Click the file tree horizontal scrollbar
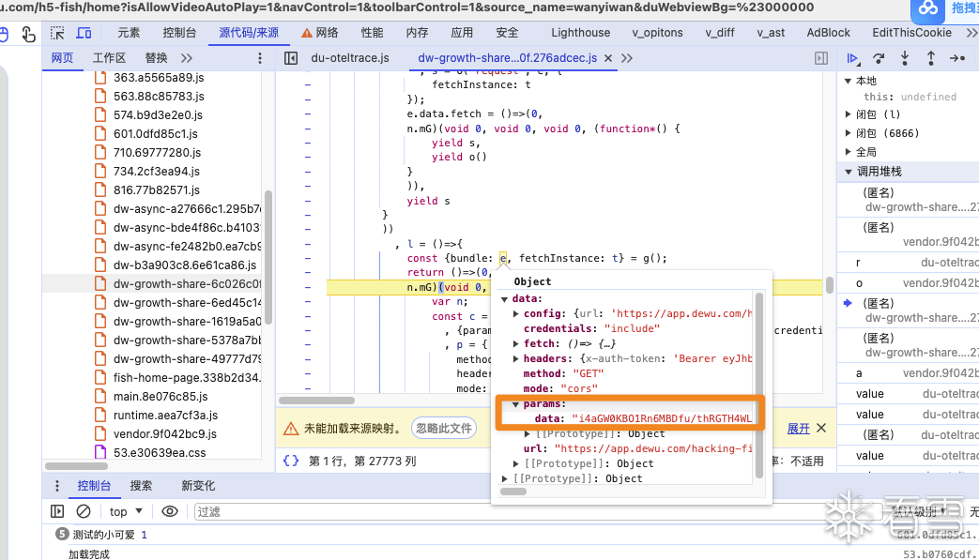 pos(76,466)
